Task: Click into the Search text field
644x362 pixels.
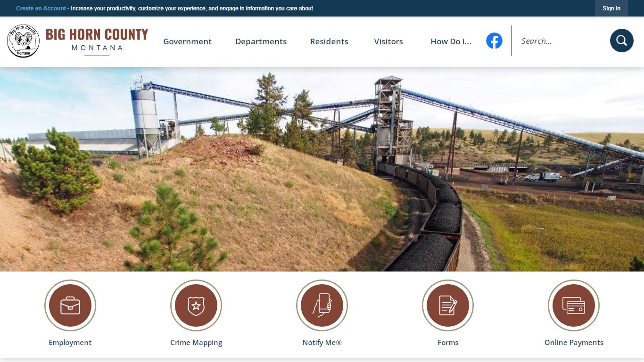Action: pyautogui.click(x=561, y=41)
